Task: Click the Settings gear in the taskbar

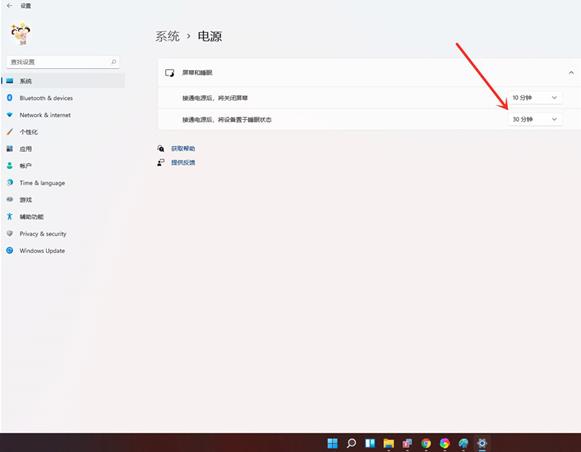Action: tap(482, 443)
